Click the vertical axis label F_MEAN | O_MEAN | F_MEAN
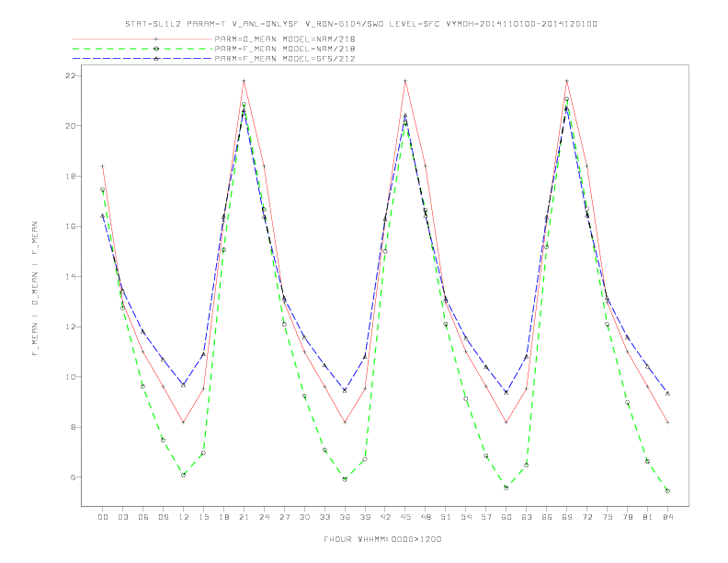The height and width of the screenshot is (563, 728). tap(35, 289)
